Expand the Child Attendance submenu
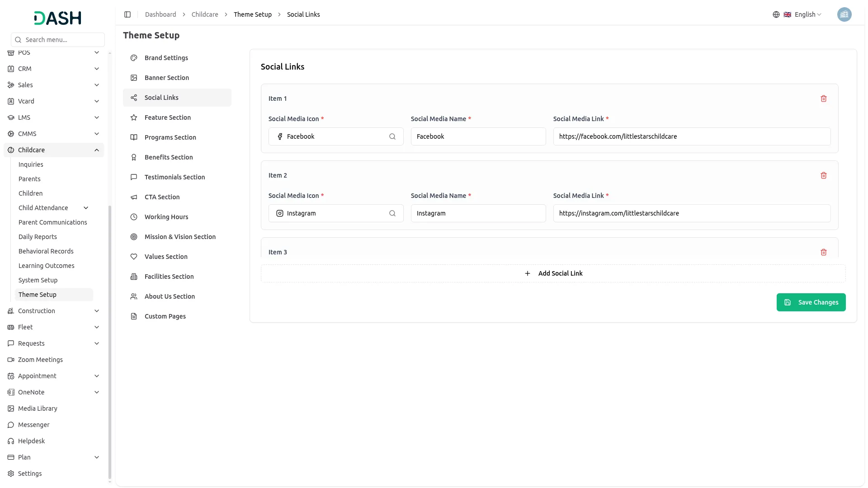Viewport: 868px width, 488px height. (86, 208)
